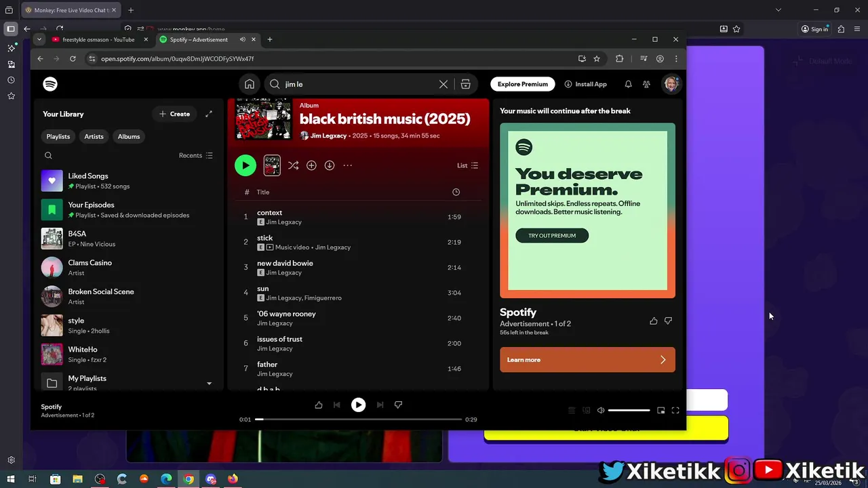This screenshot has width=868, height=488.
Task: Enable shuffle for the album
Action: pyautogui.click(x=293, y=165)
